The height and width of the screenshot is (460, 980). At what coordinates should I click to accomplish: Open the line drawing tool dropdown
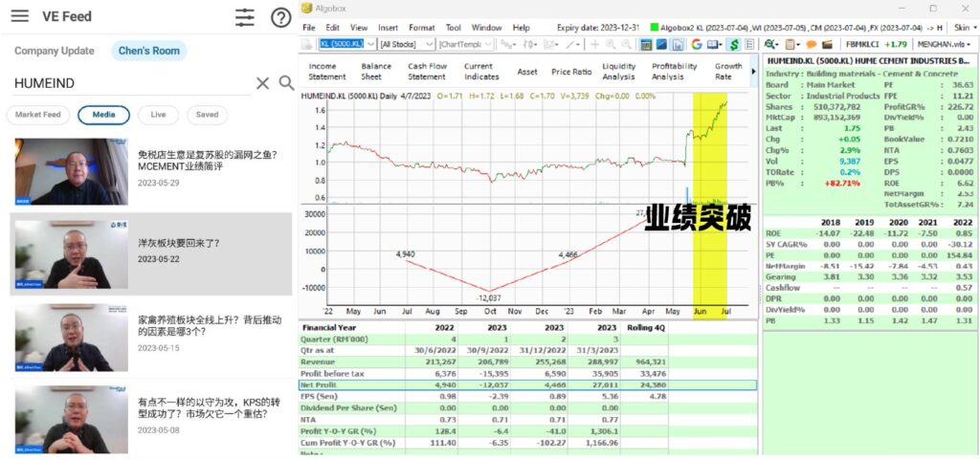[x=572, y=44]
